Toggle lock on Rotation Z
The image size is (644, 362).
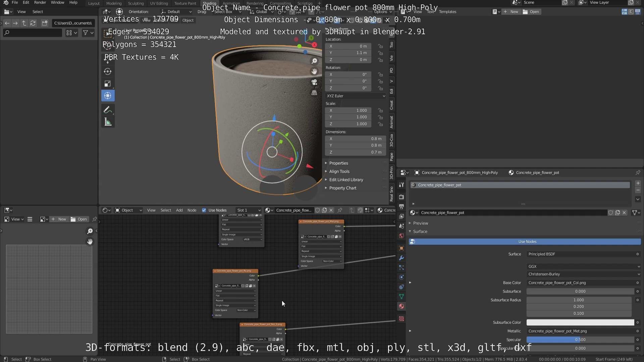coord(380,88)
